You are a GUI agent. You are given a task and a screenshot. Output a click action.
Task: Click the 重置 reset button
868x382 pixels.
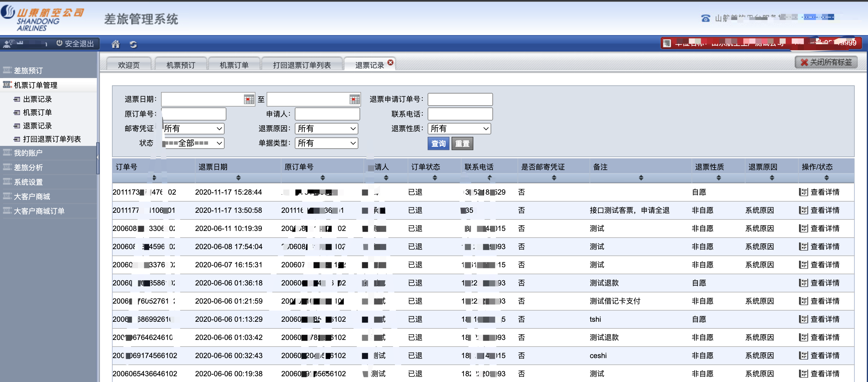(462, 143)
